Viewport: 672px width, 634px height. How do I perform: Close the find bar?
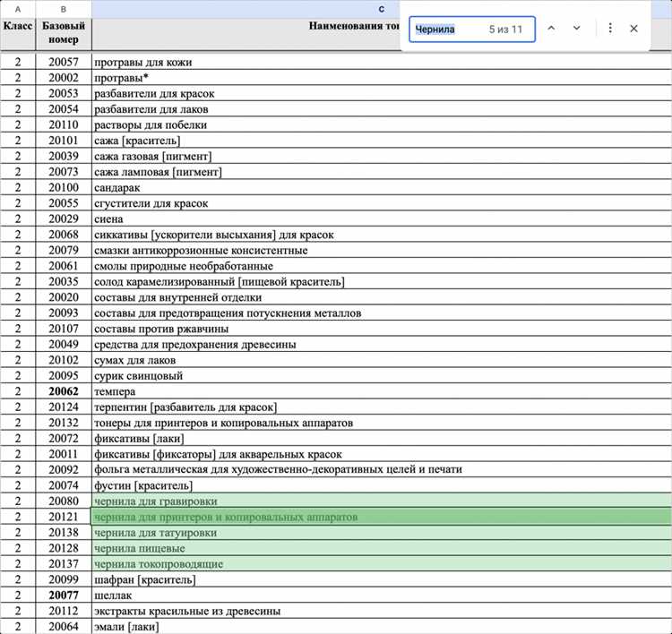[634, 29]
